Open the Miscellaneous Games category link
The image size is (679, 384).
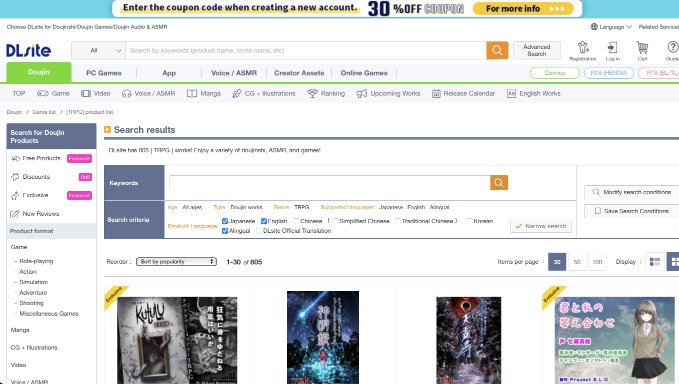(49, 313)
